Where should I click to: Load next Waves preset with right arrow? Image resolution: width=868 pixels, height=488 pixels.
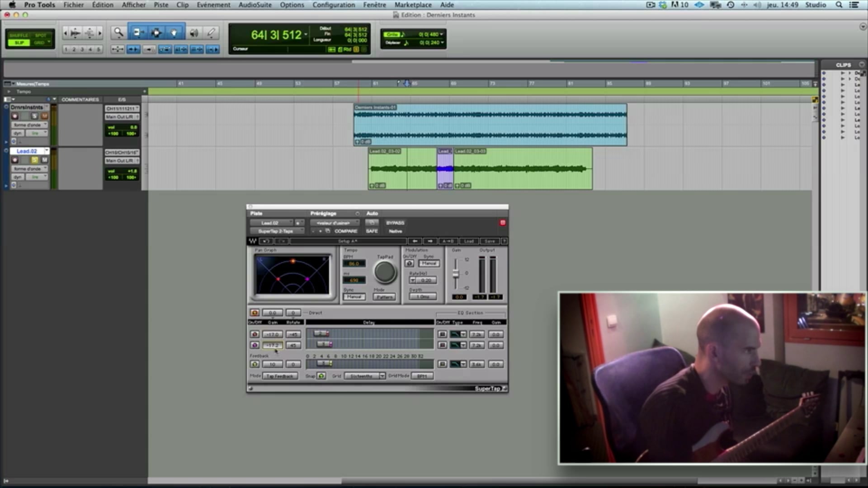[430, 241]
